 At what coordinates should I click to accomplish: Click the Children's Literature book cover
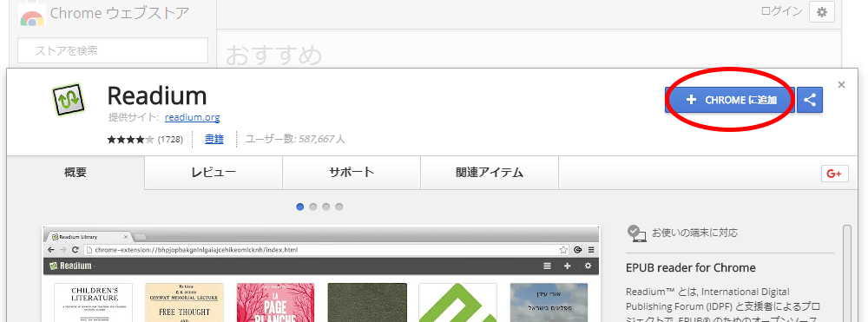point(93,303)
